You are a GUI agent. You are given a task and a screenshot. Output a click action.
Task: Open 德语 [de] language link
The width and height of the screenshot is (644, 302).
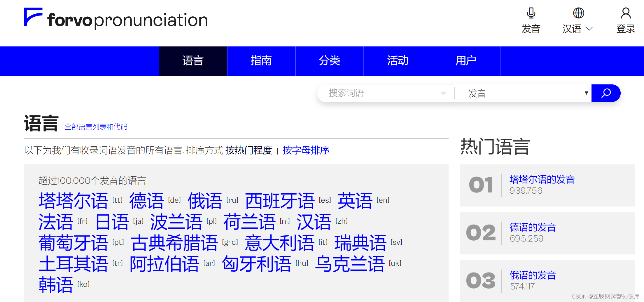coord(146,201)
